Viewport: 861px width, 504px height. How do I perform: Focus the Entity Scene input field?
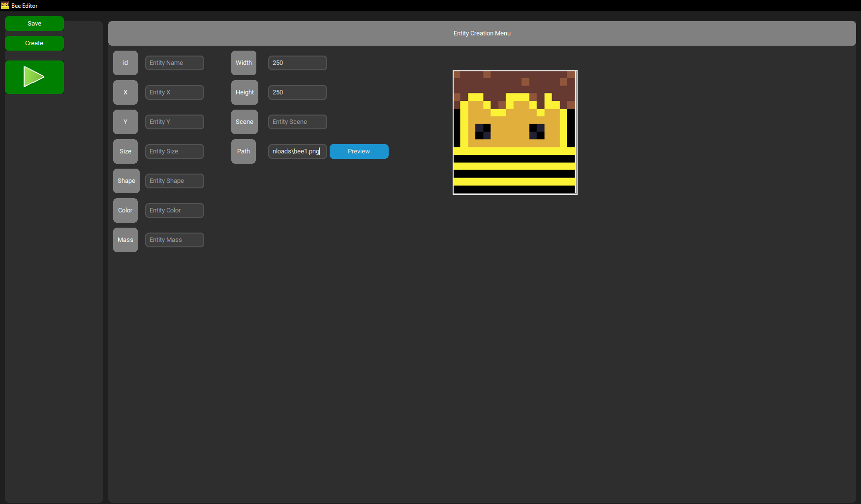(x=298, y=122)
